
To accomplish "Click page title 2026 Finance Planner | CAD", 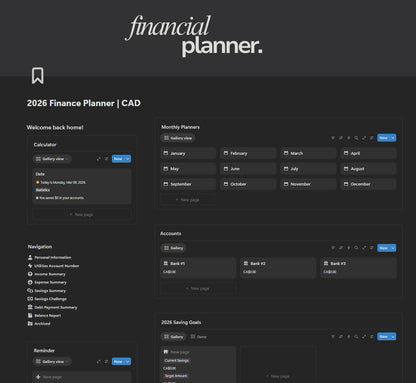I will 84,103.
